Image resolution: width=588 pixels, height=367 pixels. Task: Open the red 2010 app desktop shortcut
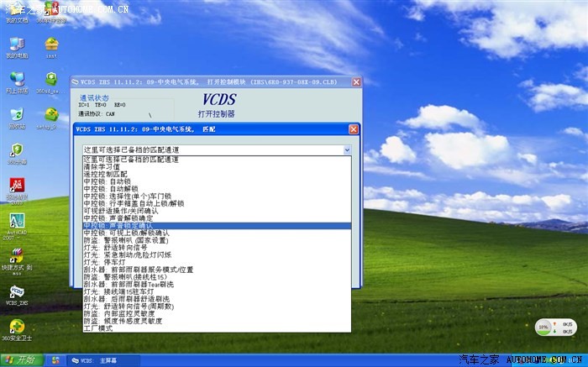(17, 191)
